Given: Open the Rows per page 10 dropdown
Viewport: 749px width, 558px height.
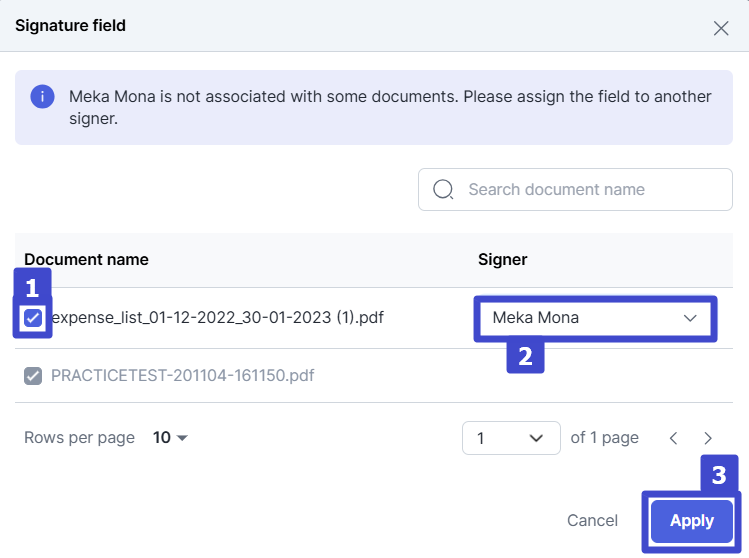Looking at the screenshot, I should click(x=170, y=438).
